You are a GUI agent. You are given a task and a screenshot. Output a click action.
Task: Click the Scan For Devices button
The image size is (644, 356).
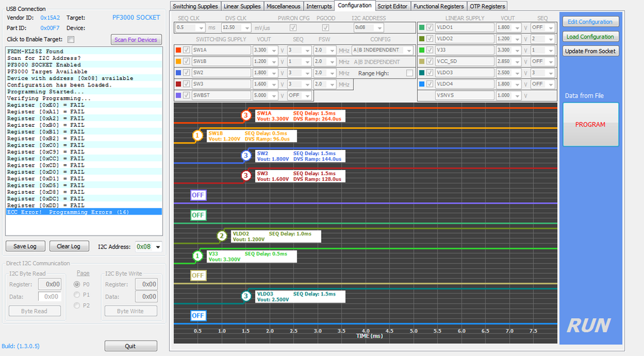coord(136,40)
